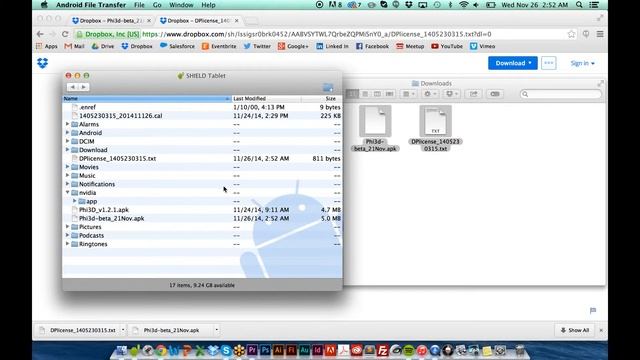This screenshot has height=360, width=640.
Task: Open the Go menu
Action: [157, 5]
